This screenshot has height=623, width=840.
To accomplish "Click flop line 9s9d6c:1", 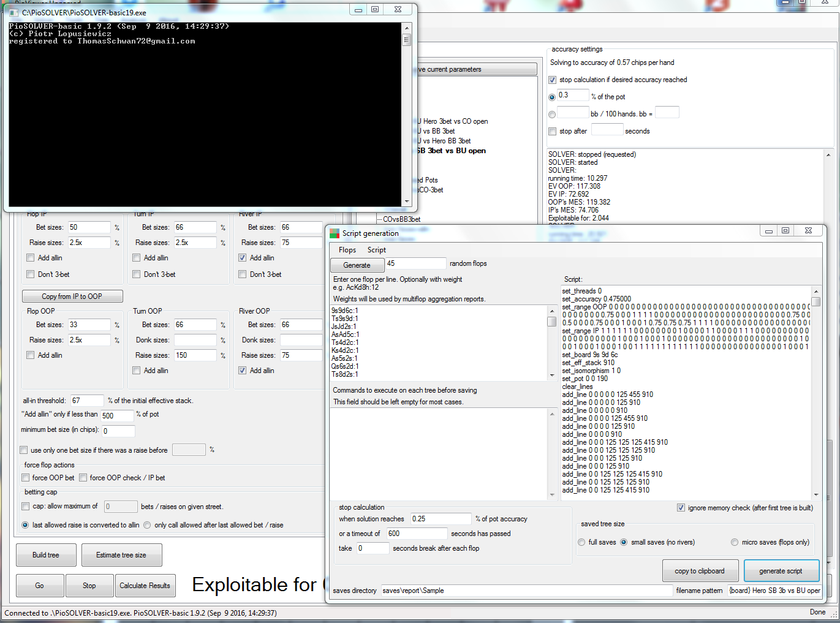I will (345, 311).
